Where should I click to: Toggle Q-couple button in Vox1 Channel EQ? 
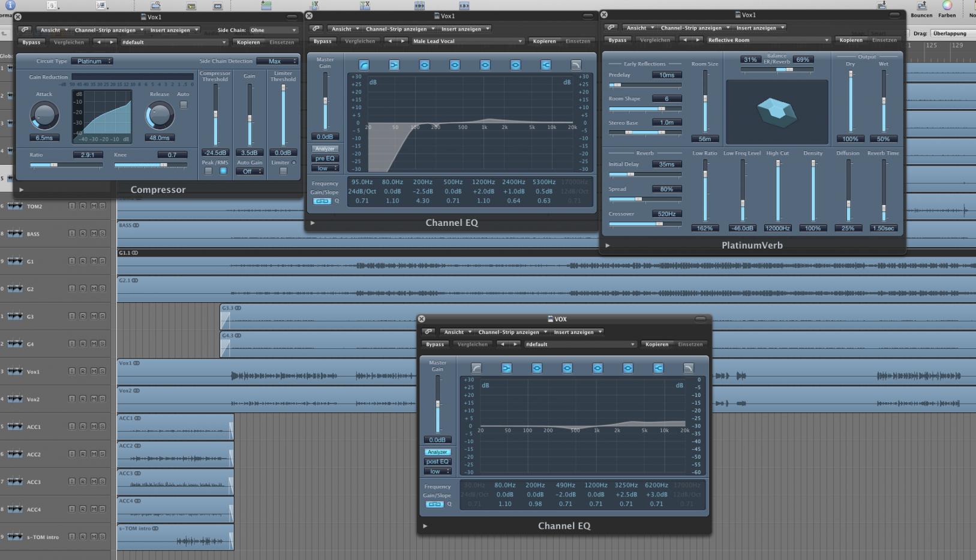(322, 201)
